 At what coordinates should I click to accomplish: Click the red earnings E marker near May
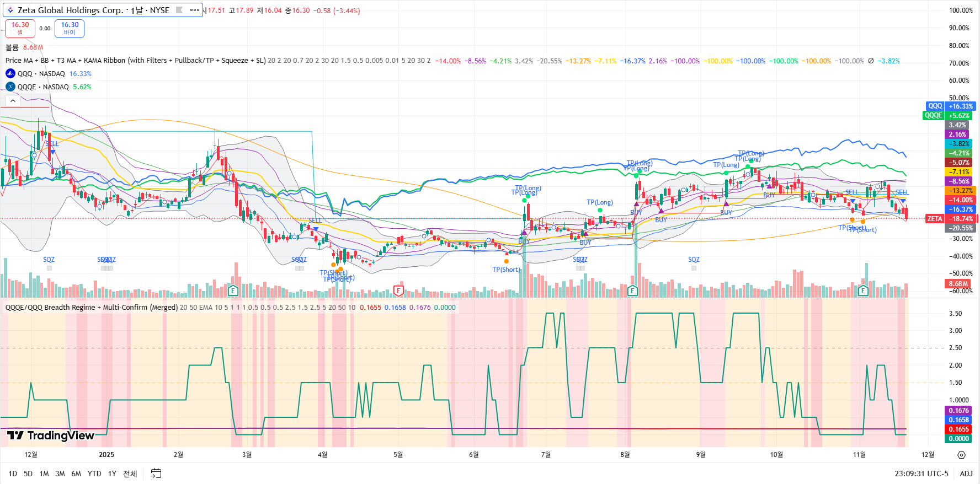click(398, 291)
